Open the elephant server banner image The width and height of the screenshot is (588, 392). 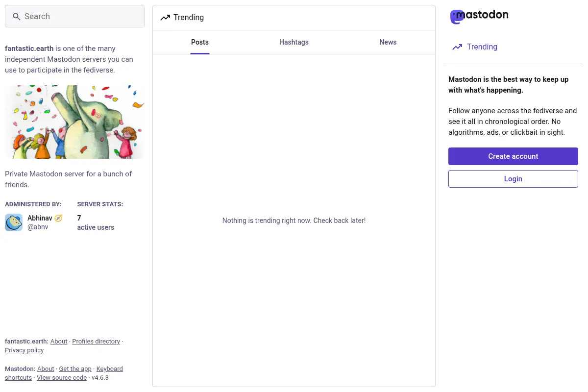74,122
